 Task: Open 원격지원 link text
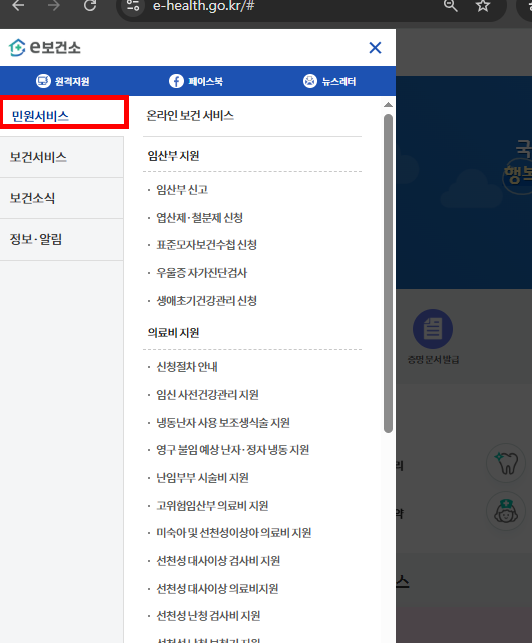pos(72,81)
